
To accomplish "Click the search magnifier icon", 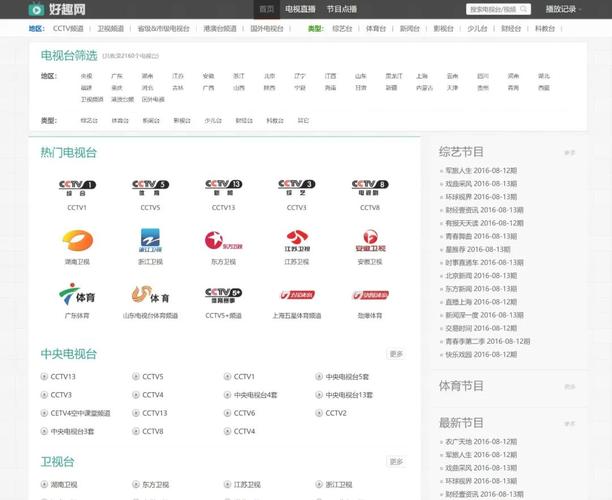I will tap(524, 9).
